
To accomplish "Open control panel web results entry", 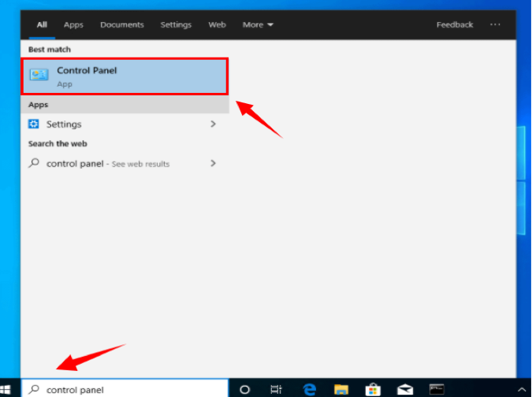I will (125, 163).
